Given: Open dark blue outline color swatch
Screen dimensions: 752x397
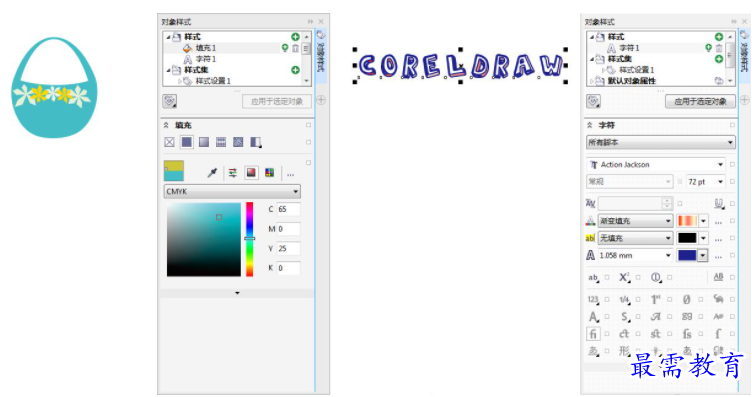Looking at the screenshot, I should pos(692,256).
